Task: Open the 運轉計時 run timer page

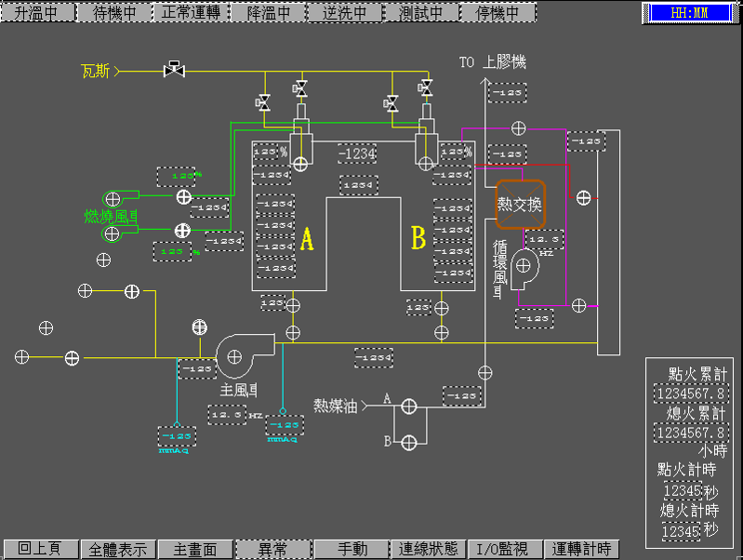Action: point(582,549)
